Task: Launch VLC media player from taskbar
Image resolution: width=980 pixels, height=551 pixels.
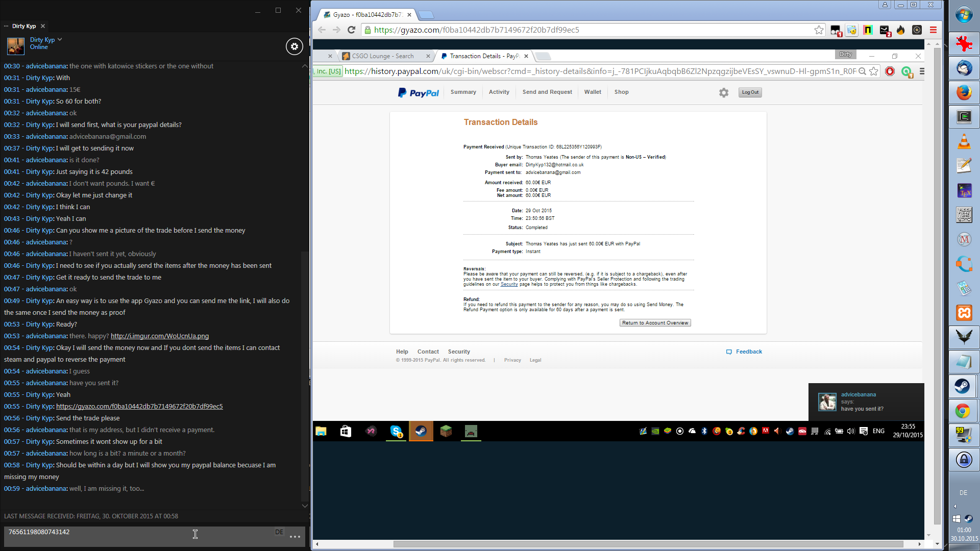Action: tap(964, 141)
